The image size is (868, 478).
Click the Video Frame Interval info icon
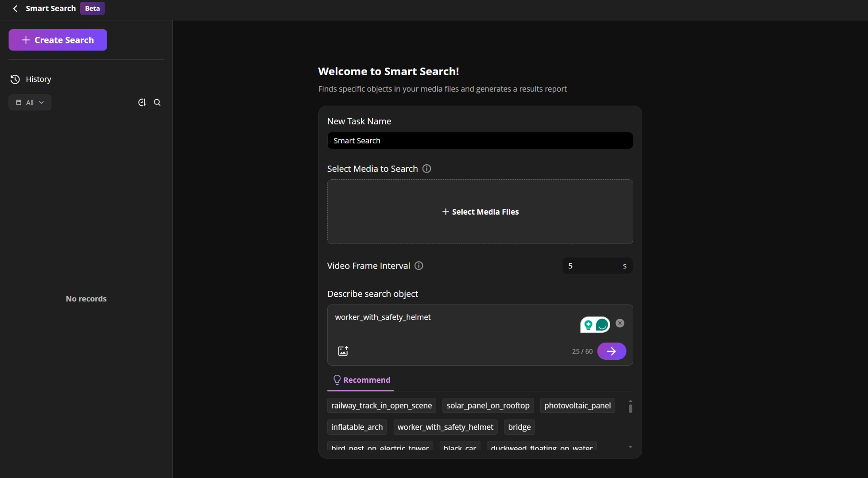[418, 266]
